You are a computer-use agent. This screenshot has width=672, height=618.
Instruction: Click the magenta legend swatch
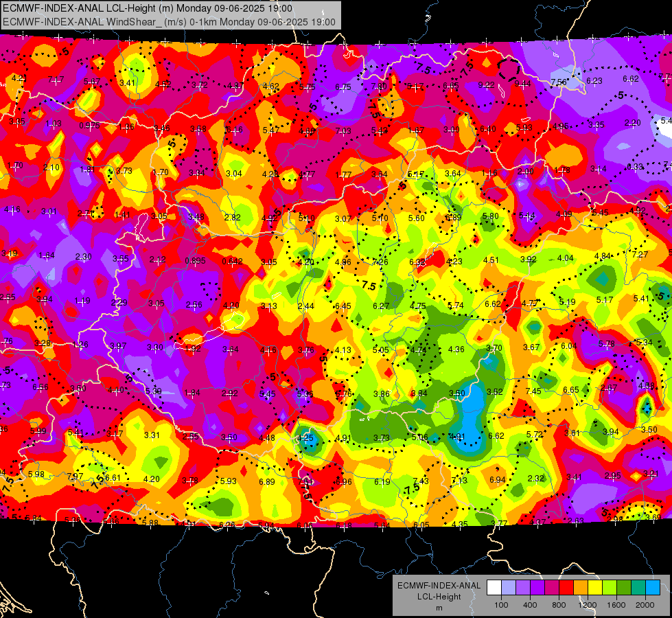coord(552,588)
